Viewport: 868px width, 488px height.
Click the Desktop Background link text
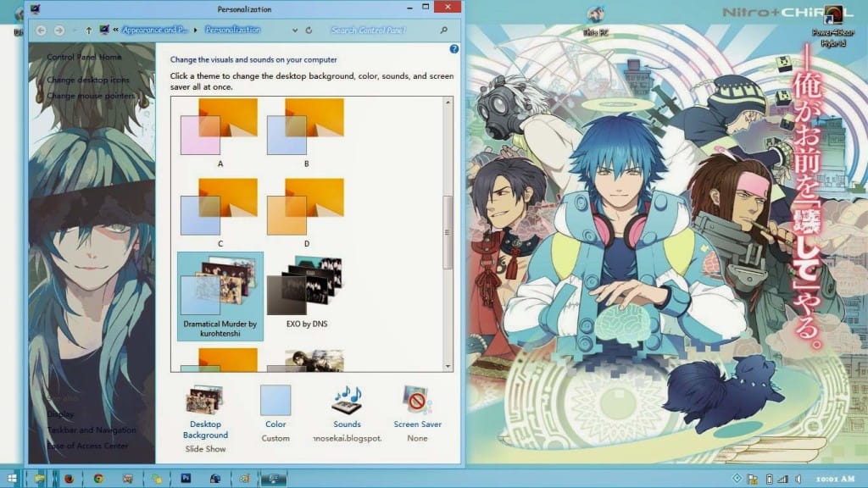click(x=205, y=430)
